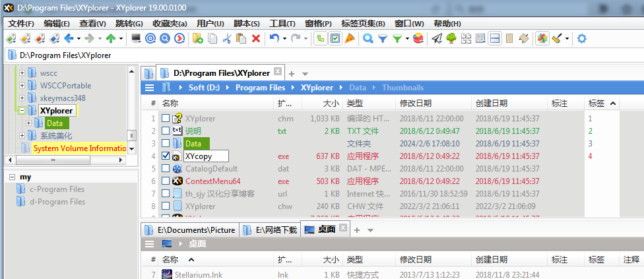Tick the checkbox beside CatalogDefault

coord(166,169)
